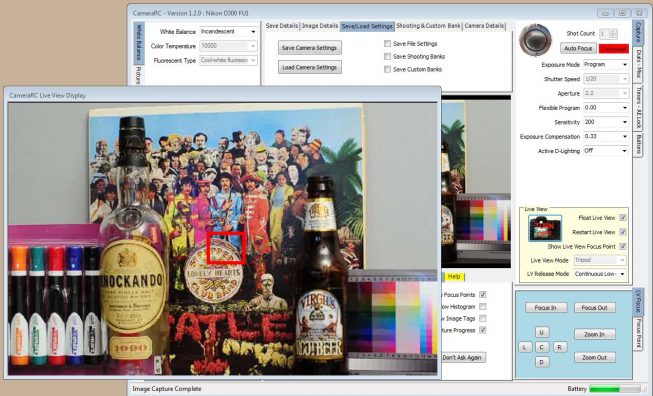The image size is (653, 396).
Task: Move focus point up with U button
Action: coord(541,332)
